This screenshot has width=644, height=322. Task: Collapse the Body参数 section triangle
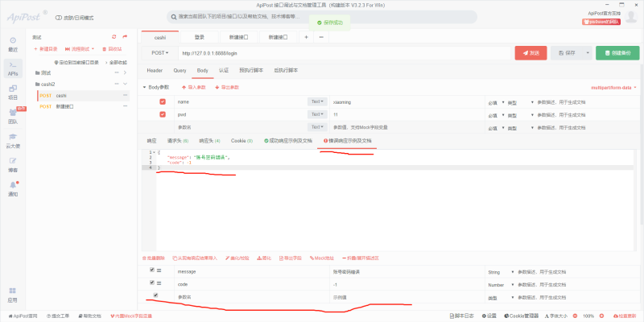tap(144, 88)
